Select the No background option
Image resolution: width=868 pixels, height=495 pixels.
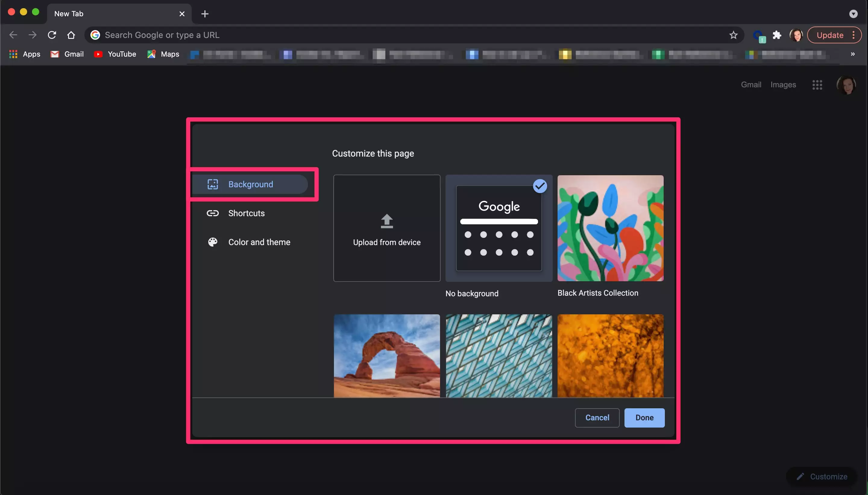[x=498, y=228]
